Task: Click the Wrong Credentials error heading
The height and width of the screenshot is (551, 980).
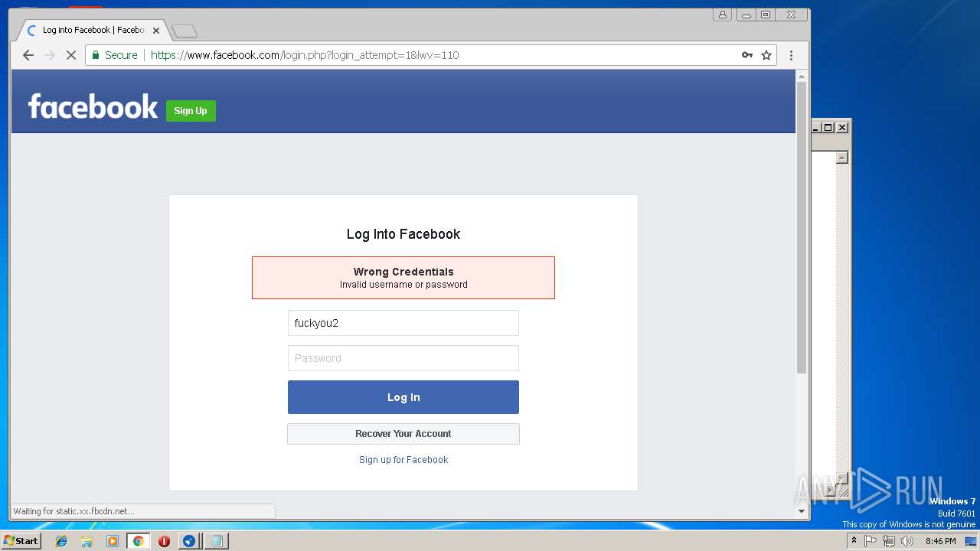Action: [403, 272]
